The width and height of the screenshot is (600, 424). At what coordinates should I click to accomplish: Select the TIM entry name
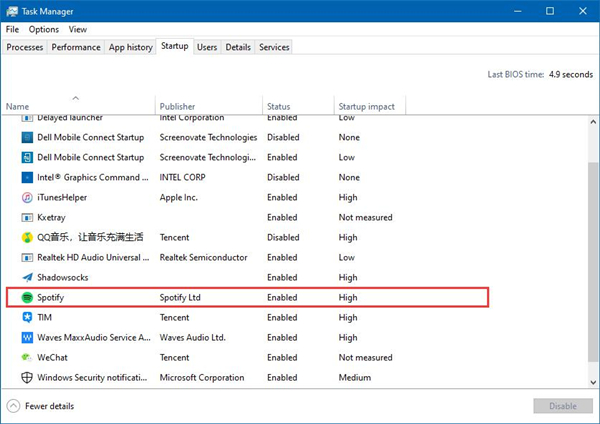(x=44, y=317)
